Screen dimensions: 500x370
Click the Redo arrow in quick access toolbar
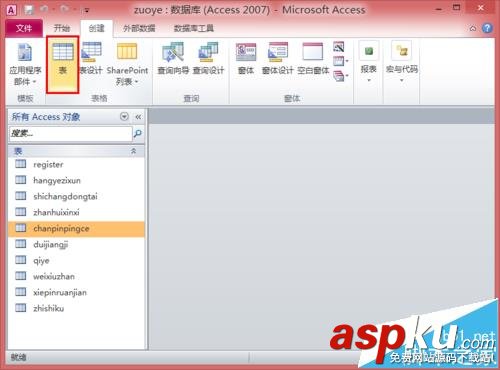(64, 10)
